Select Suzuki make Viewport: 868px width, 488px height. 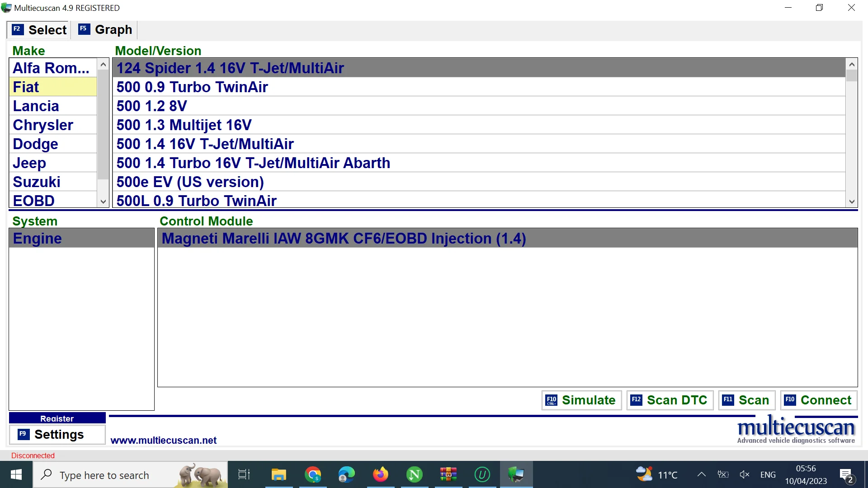tap(53, 182)
